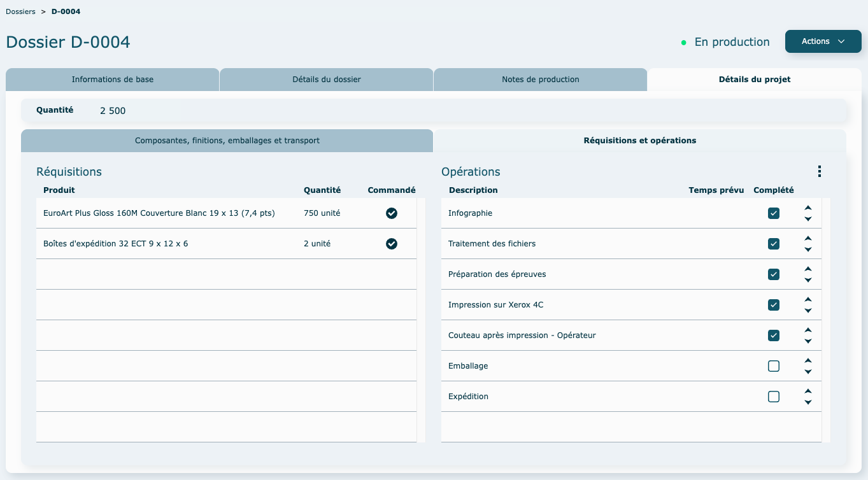
Task: Open the Notes de production tab
Action: [x=540, y=80]
